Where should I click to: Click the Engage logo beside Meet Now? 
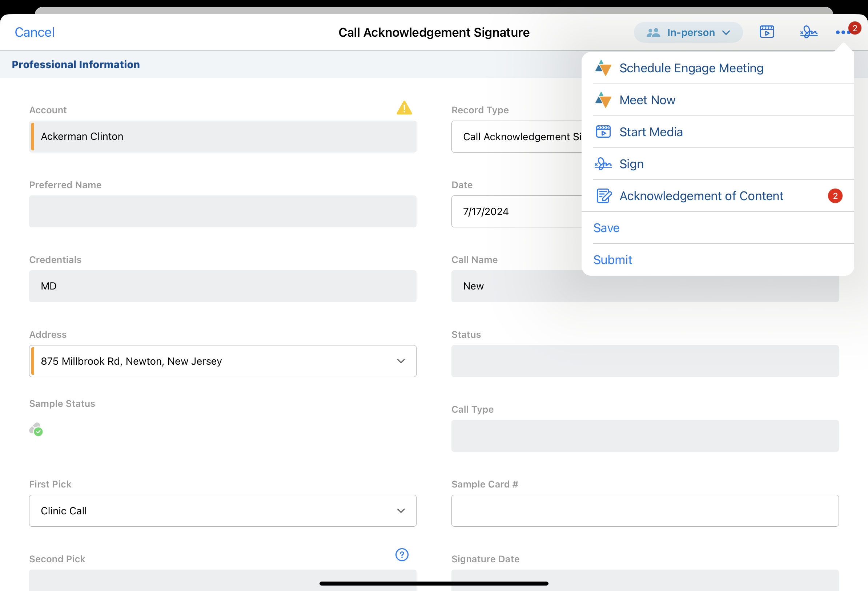pos(603,100)
